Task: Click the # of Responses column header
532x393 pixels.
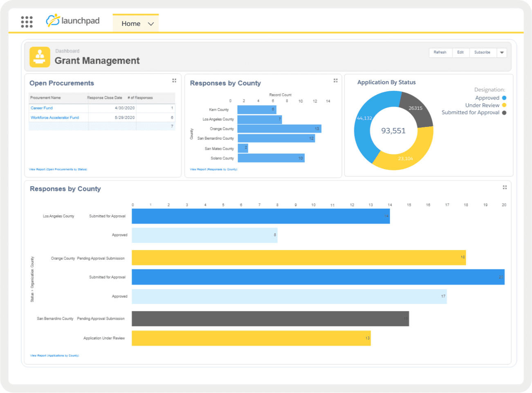Action: [140, 98]
